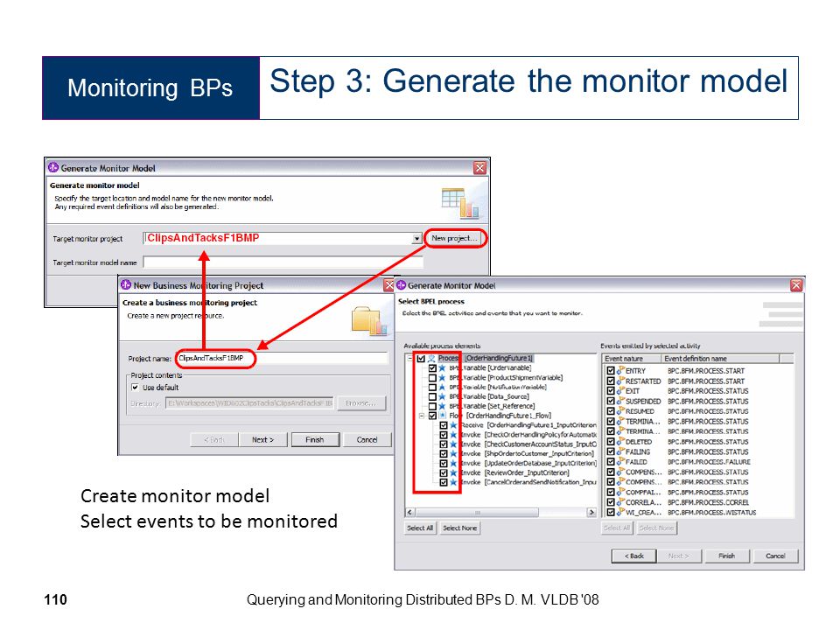840x630 pixels.
Task: Click the New Business Monitoring Project window icon
Action: (x=126, y=285)
